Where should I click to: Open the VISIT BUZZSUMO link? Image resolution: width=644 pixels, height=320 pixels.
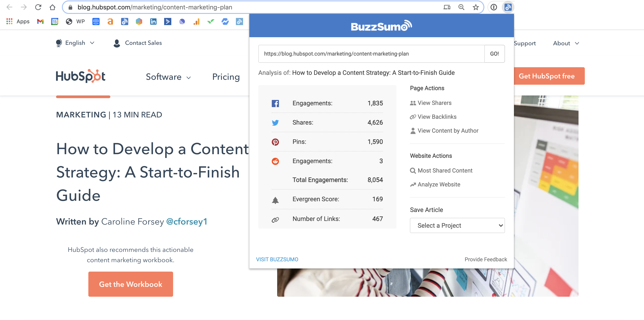pos(277,259)
